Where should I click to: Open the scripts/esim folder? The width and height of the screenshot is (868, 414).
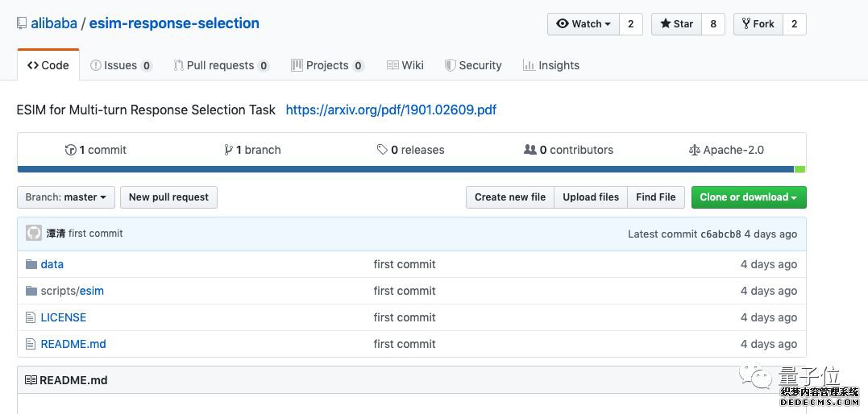coord(72,291)
